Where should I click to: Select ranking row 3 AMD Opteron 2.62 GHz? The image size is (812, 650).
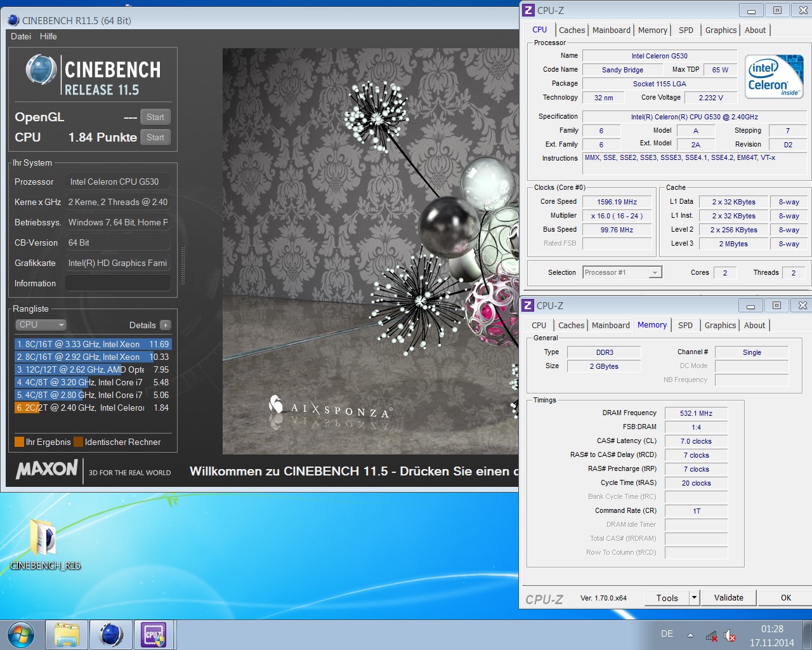(93, 369)
